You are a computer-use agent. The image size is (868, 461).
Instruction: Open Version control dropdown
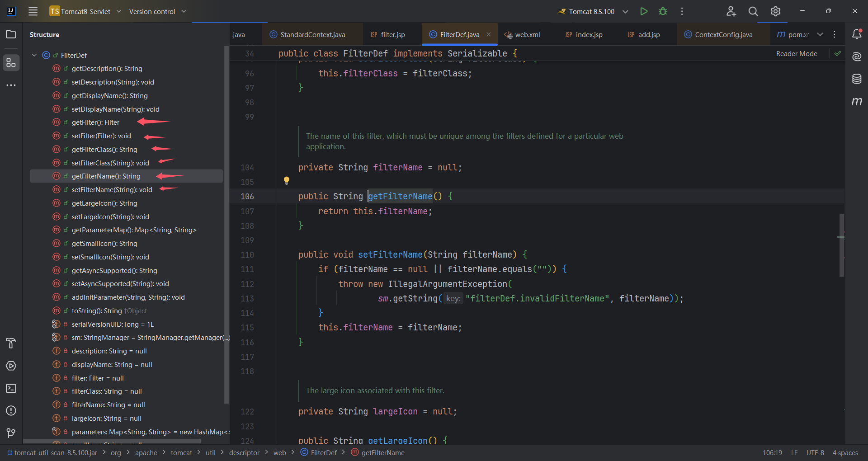click(157, 11)
